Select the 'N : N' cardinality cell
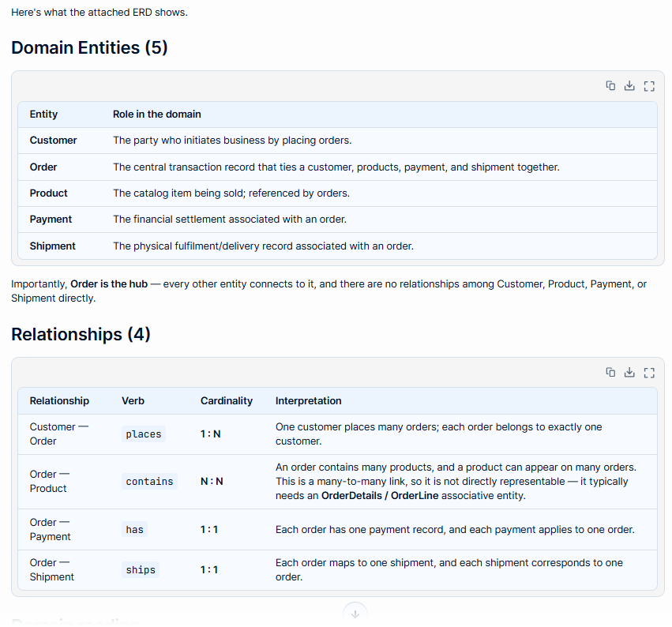 click(212, 481)
